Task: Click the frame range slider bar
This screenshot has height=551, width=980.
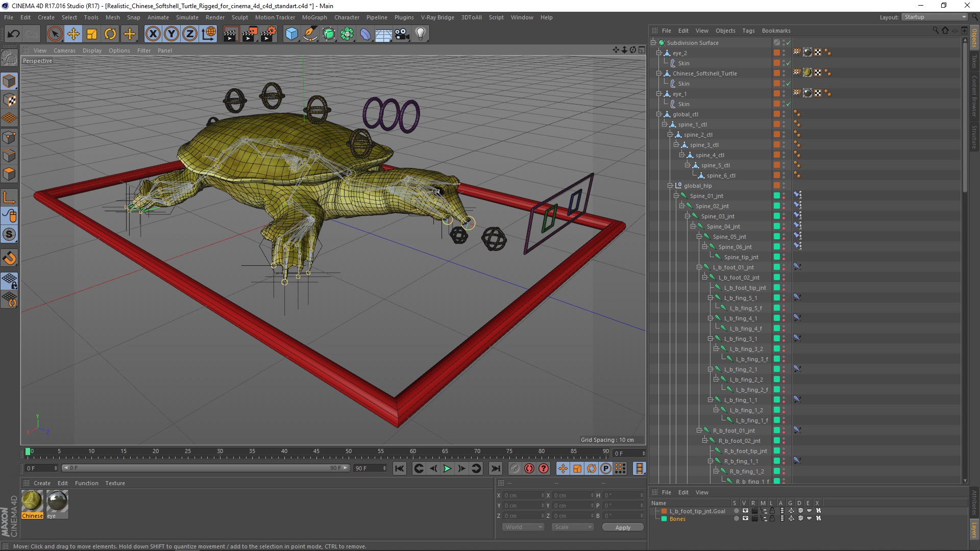Action: (x=206, y=468)
